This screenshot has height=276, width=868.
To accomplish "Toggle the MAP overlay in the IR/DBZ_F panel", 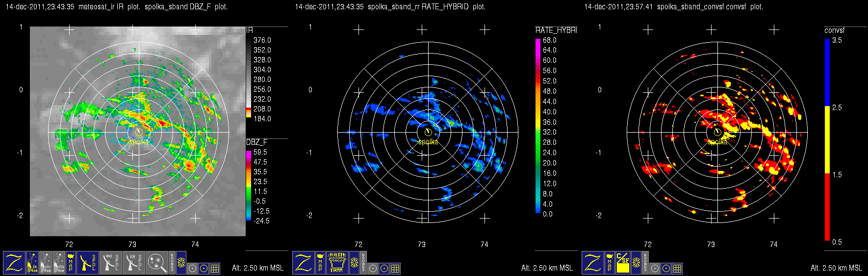I will click(x=71, y=263).
